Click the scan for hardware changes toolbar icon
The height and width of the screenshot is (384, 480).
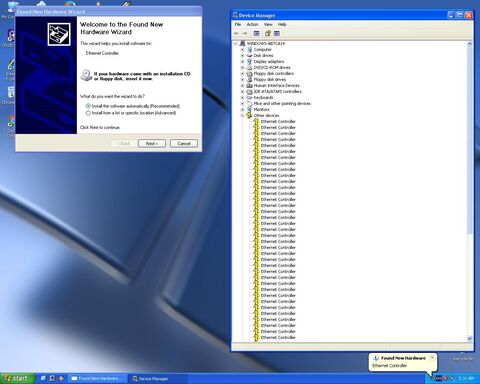tap(277, 33)
